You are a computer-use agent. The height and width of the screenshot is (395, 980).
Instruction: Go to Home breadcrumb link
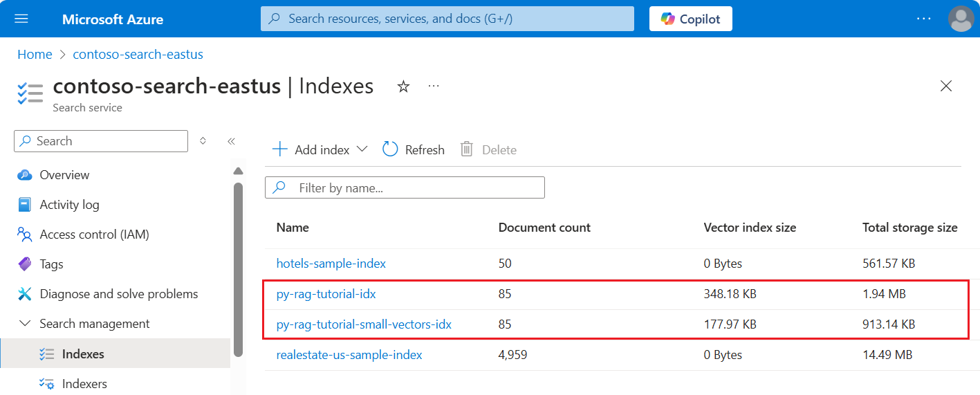pos(35,54)
